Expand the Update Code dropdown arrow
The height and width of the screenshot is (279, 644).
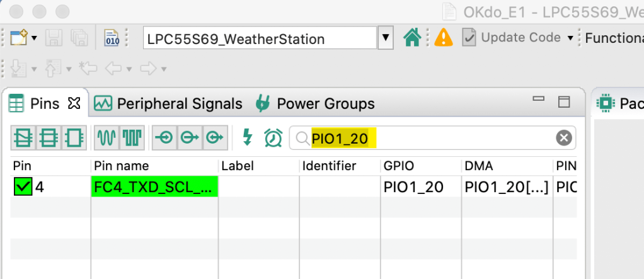(x=570, y=38)
